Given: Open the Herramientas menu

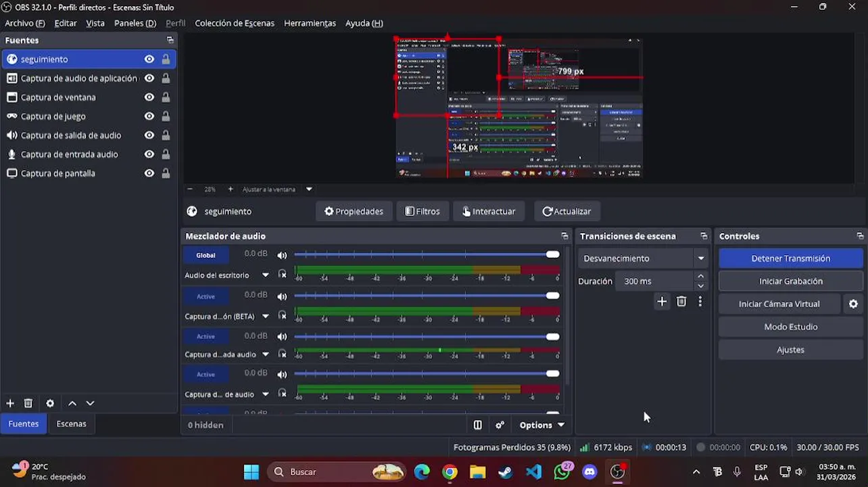Looking at the screenshot, I should coord(310,23).
